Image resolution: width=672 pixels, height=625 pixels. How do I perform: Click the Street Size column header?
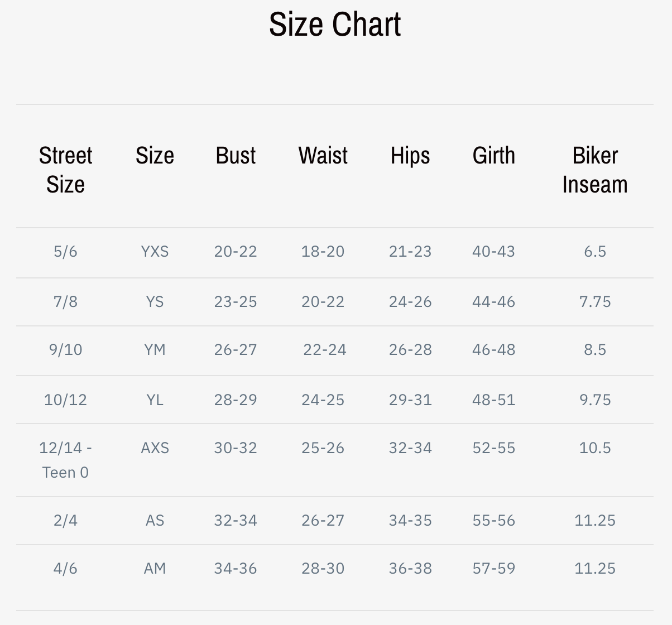click(x=65, y=170)
